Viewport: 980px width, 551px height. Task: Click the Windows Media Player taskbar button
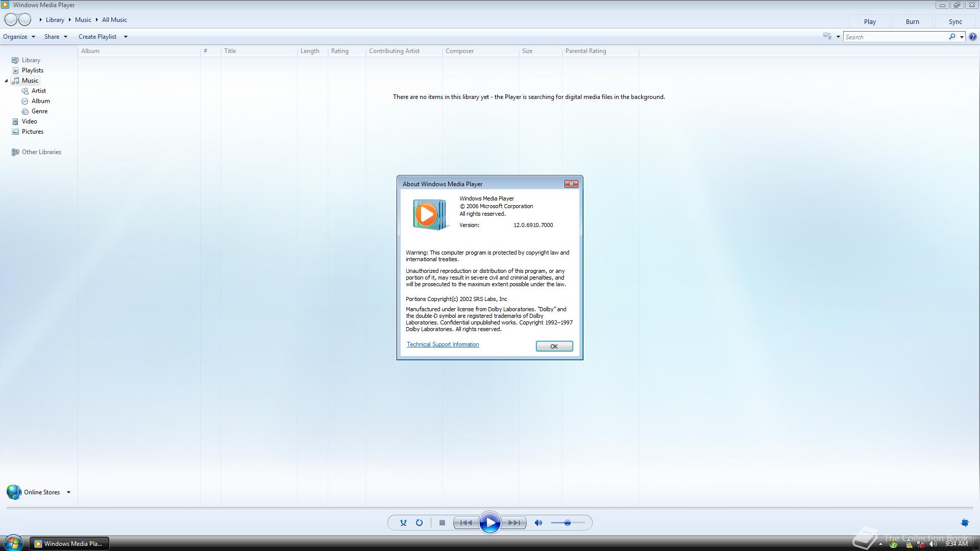point(69,544)
